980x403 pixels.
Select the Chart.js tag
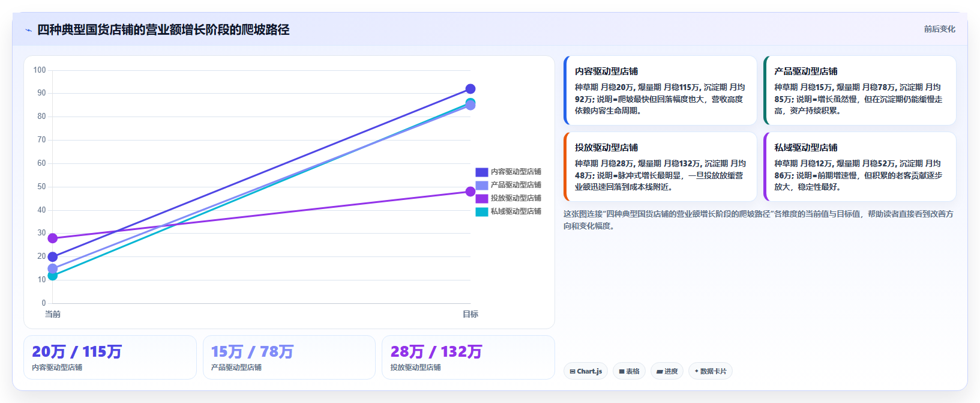click(x=586, y=371)
